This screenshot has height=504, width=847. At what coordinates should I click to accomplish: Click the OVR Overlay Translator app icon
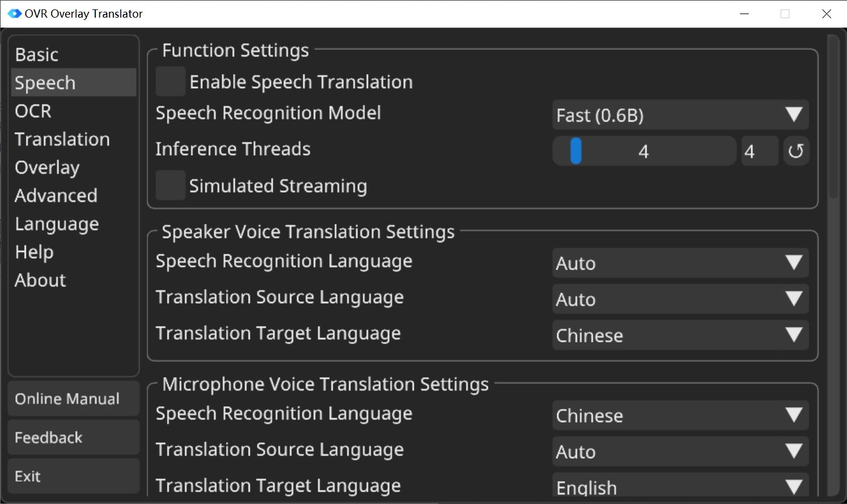coord(14,14)
